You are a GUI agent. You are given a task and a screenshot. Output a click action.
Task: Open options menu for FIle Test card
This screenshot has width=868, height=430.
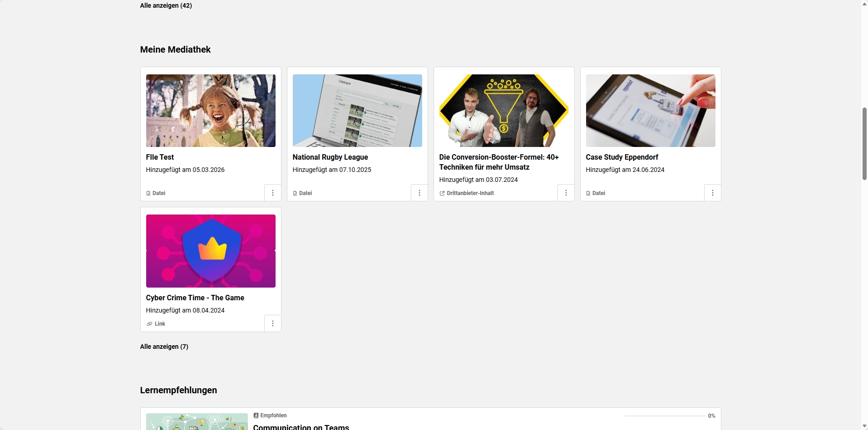(273, 193)
